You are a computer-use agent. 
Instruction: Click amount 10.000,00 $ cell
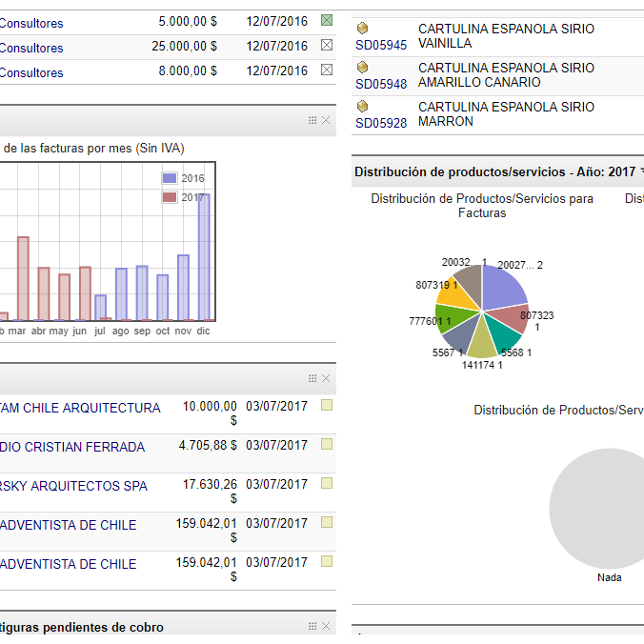[210, 413]
